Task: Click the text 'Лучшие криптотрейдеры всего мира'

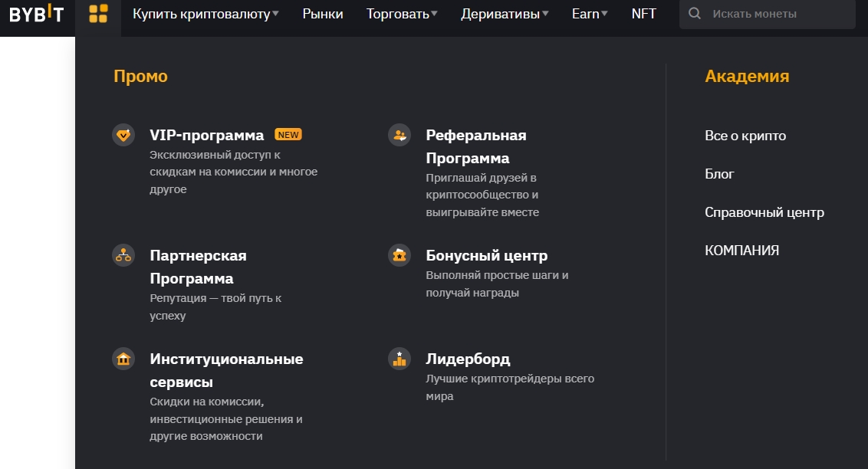Action: click(510, 387)
